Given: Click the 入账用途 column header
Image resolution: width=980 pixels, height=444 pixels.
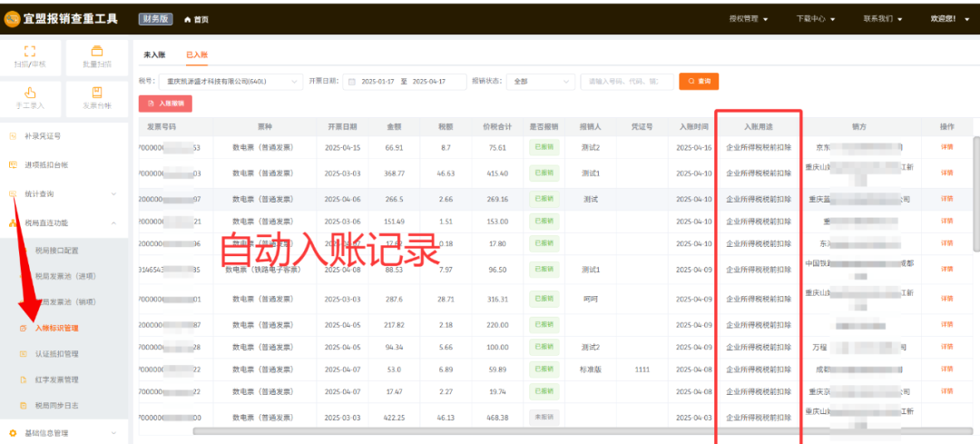Looking at the screenshot, I should 759,126.
